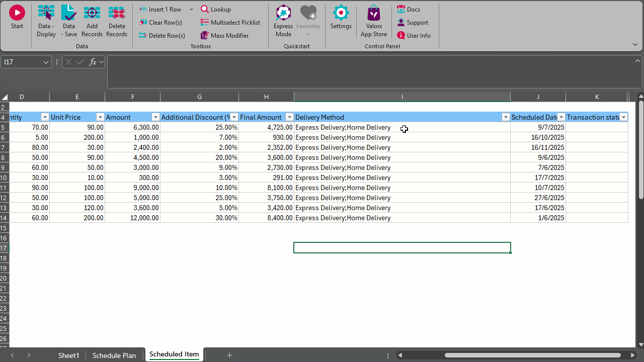Switch to the Sheet1 tab
644x362 pixels.
(69, 355)
